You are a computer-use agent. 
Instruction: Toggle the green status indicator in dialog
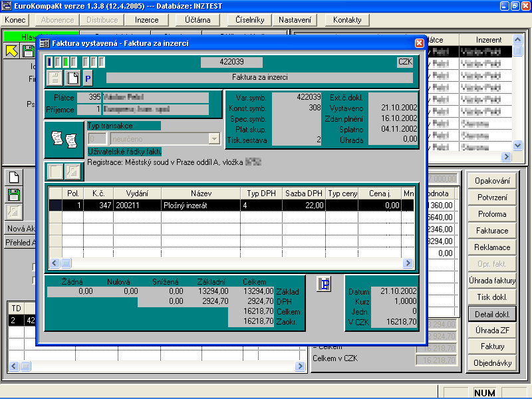click(x=65, y=62)
